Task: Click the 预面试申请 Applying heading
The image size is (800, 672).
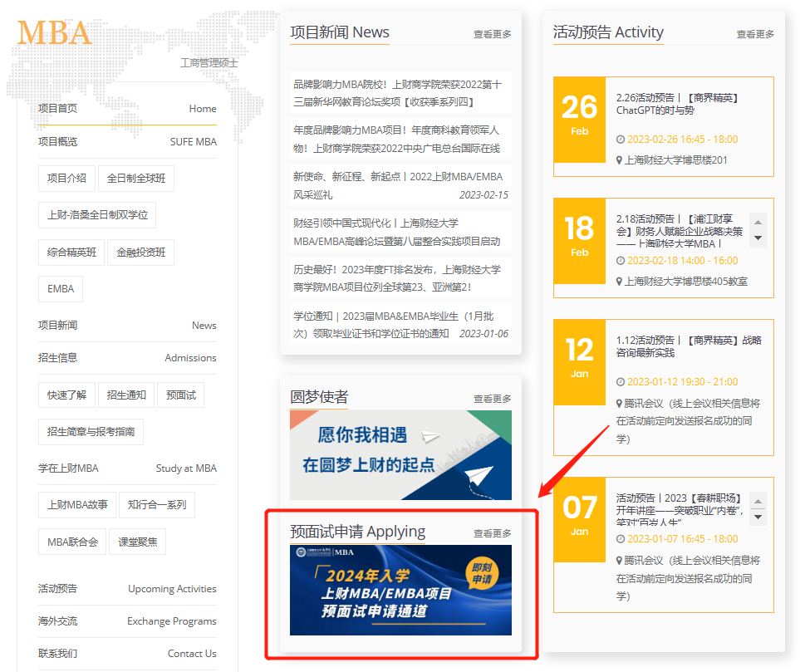Action: point(358,532)
